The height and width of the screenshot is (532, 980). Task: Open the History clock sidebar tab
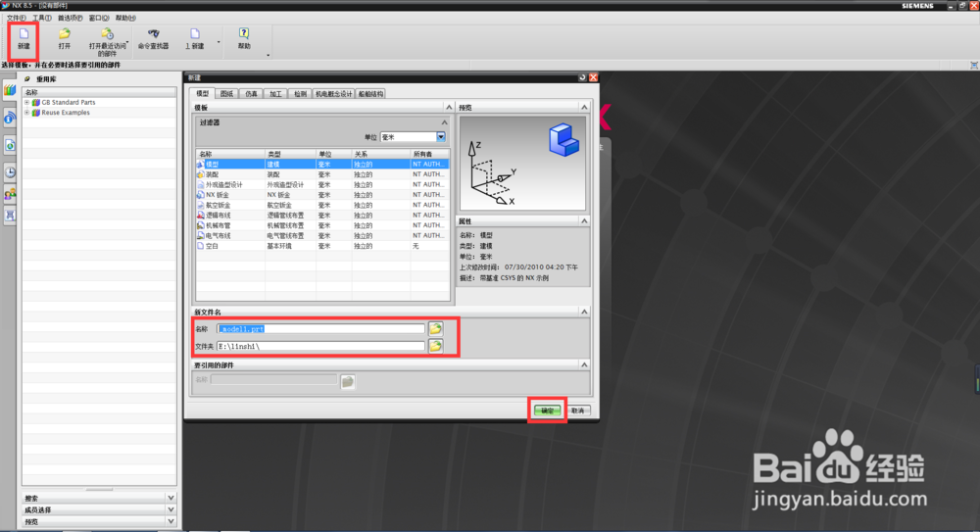(x=10, y=171)
